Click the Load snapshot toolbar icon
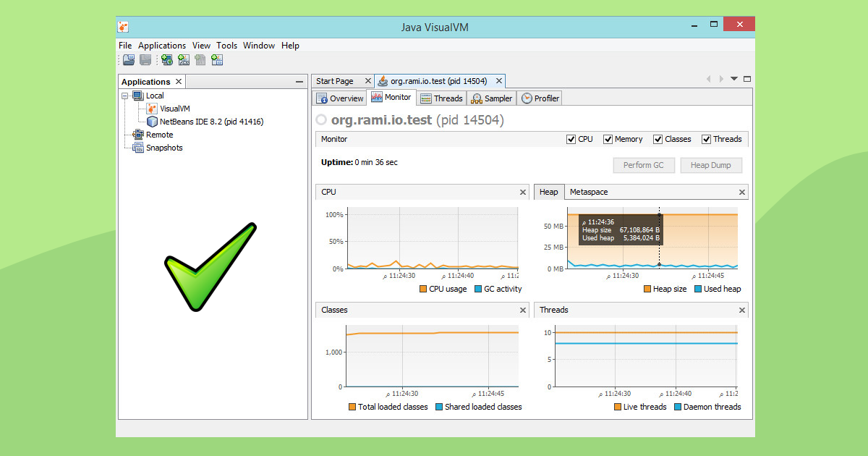 pyautogui.click(x=129, y=60)
